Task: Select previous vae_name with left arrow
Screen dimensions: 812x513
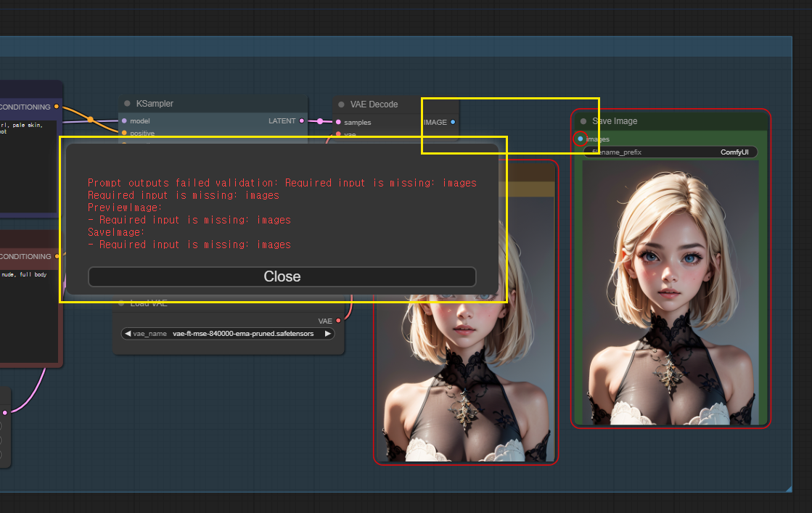Action: pos(128,333)
